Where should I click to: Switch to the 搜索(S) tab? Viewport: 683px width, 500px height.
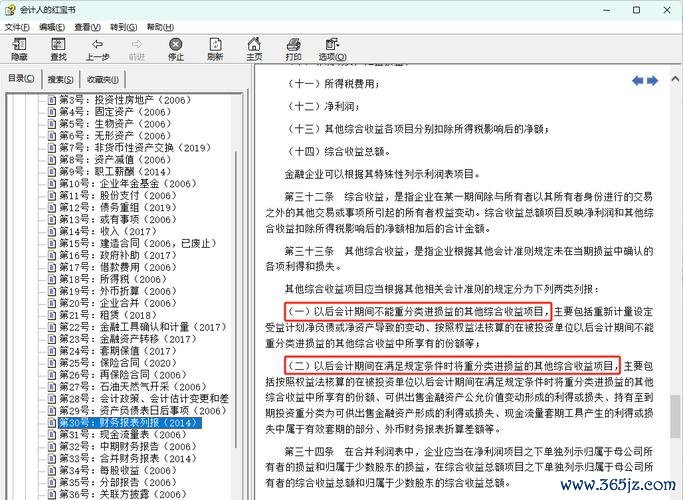61,79
